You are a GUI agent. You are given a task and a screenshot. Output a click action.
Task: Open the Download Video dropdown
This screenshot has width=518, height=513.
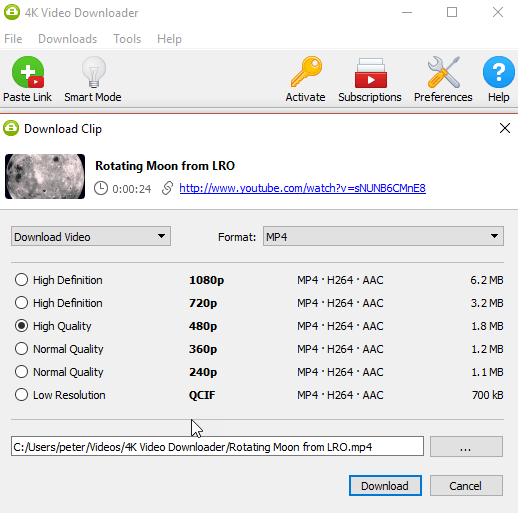pyautogui.click(x=91, y=236)
